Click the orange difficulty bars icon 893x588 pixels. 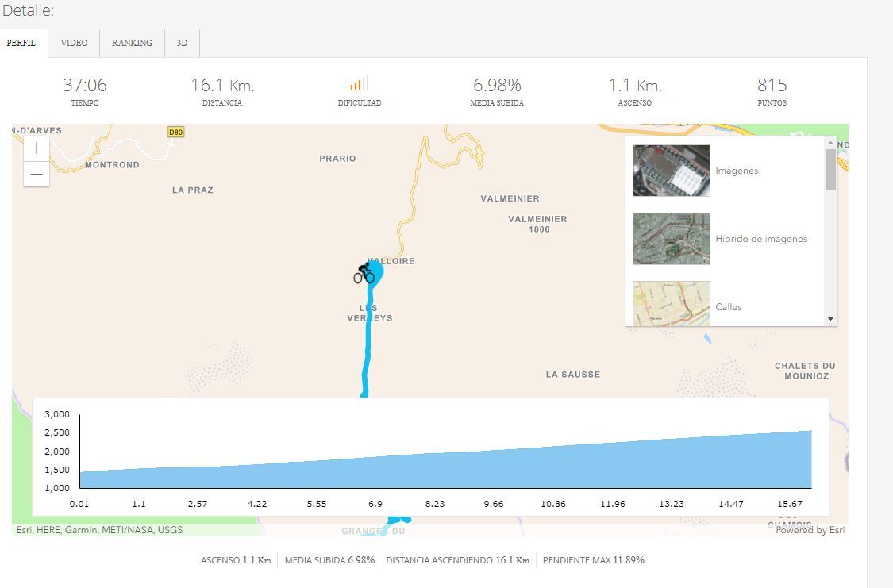[360, 83]
